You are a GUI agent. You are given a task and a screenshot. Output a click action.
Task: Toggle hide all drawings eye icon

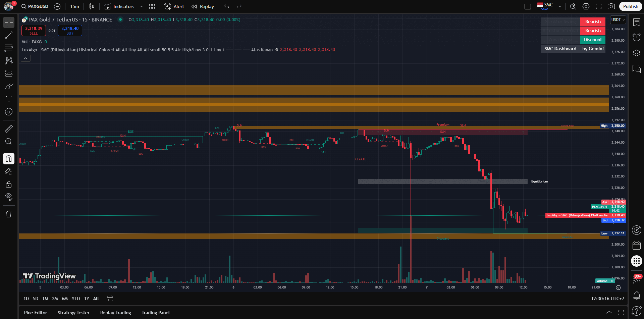9,197
